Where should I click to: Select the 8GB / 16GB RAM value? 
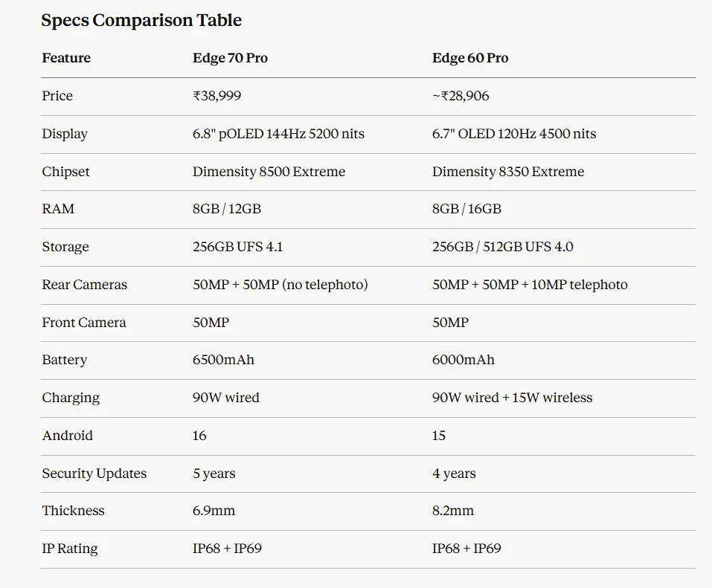(x=466, y=209)
